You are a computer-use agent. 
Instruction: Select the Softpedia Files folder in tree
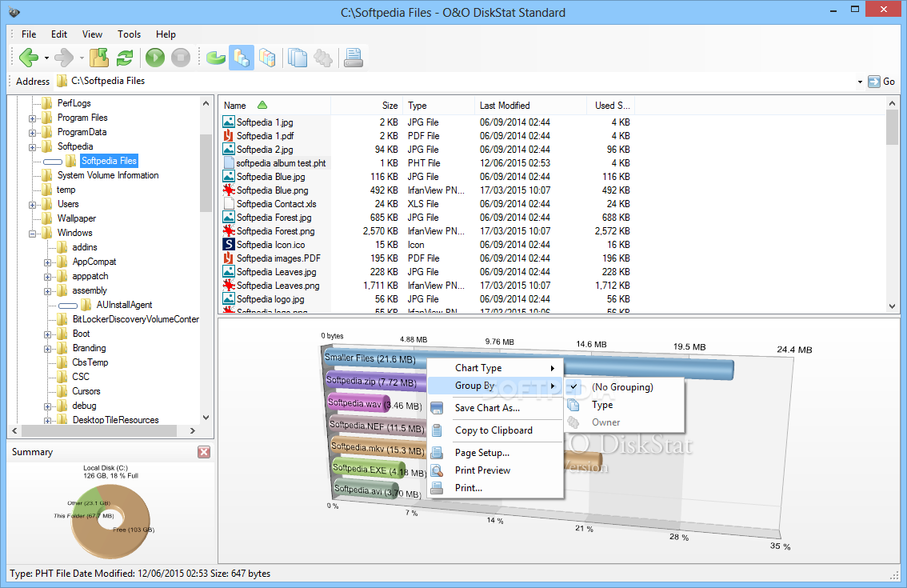[x=110, y=161]
